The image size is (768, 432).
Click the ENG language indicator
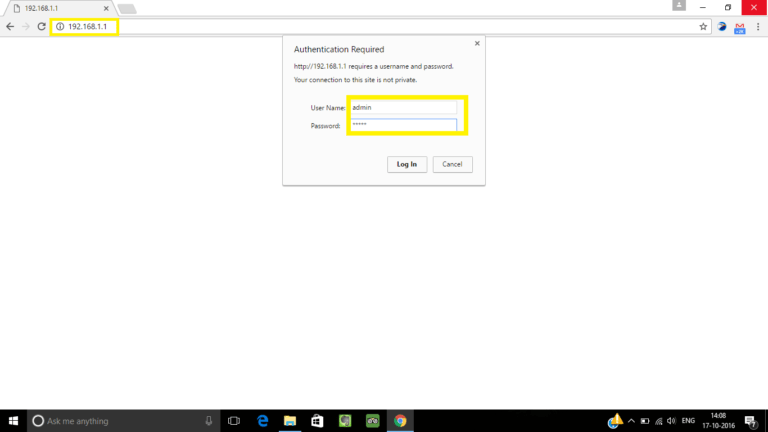pyautogui.click(x=688, y=421)
